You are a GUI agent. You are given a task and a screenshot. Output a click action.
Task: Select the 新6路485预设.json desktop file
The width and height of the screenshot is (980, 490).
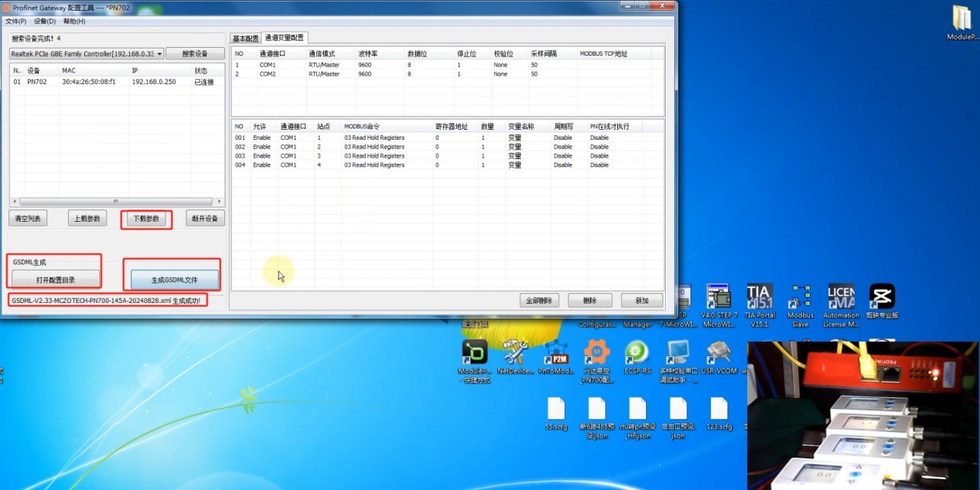pos(597,418)
